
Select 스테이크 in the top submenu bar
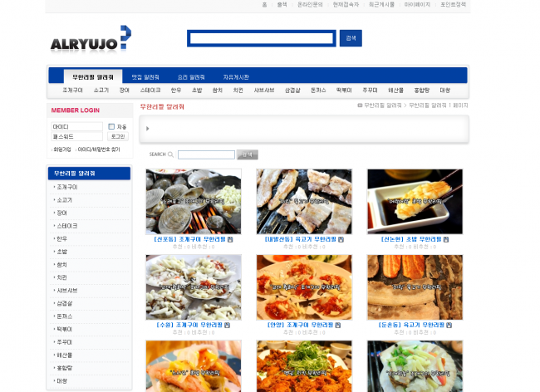coord(150,91)
